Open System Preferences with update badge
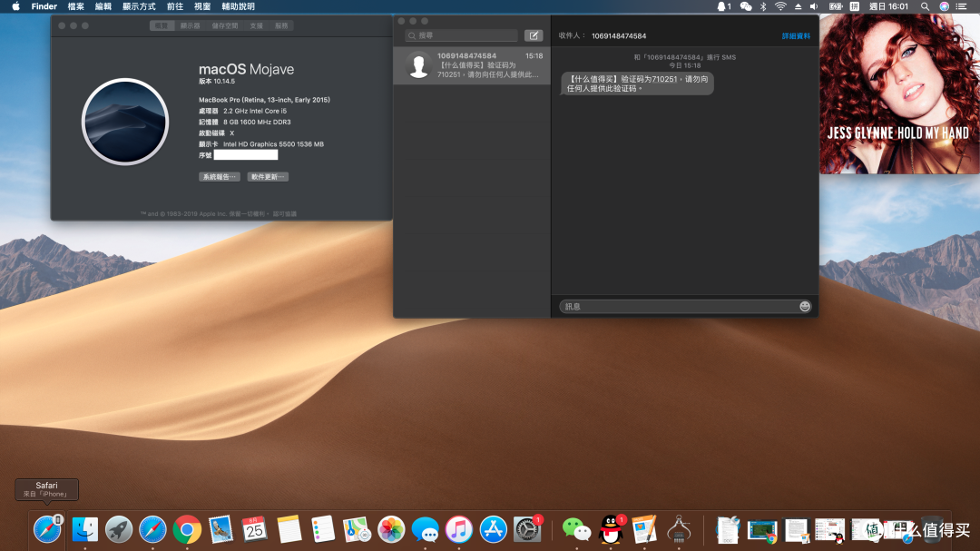980x551 pixels. click(x=527, y=530)
